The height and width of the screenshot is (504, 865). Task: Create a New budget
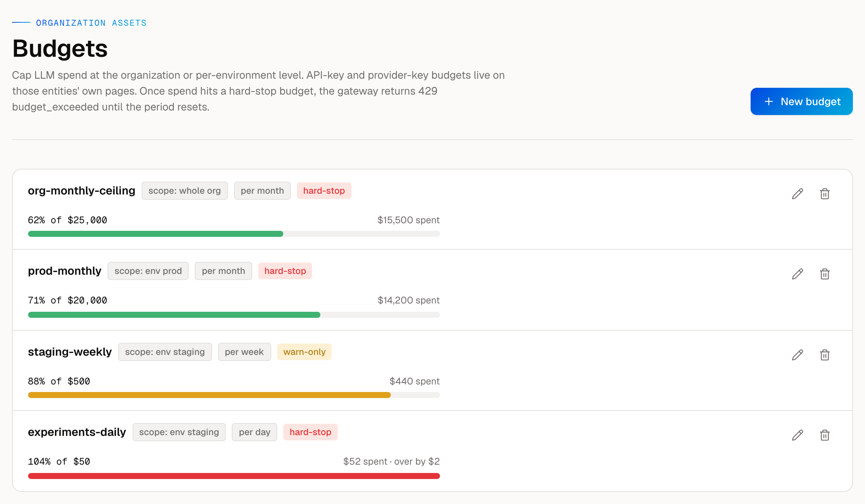coord(801,101)
